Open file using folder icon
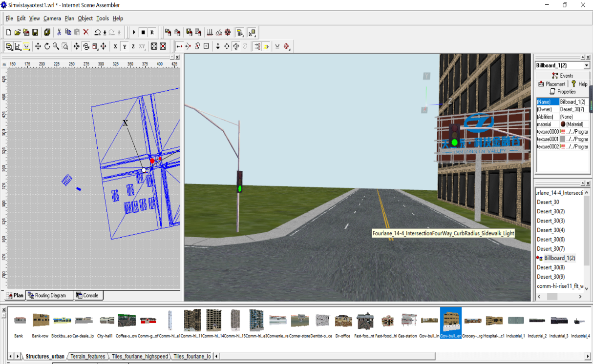The image size is (593, 364). 17,33
